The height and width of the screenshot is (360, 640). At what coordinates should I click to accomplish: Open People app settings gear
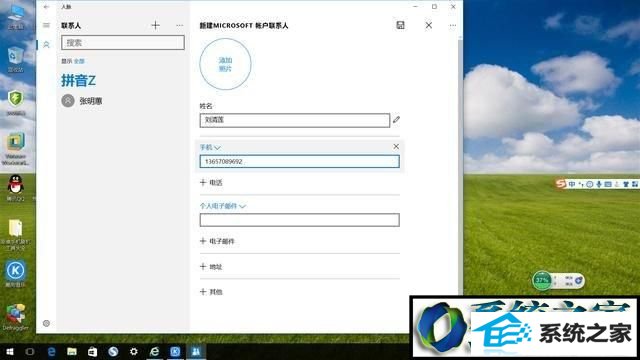click(47, 323)
